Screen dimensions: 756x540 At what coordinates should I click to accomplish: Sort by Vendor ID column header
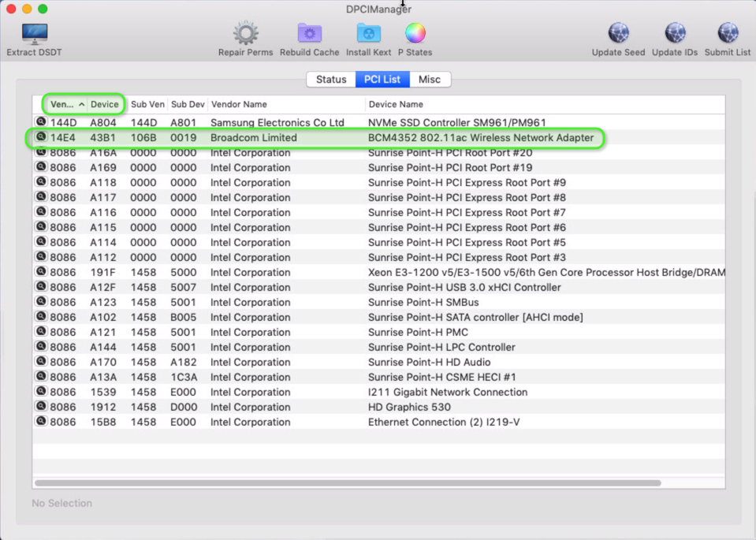pos(61,104)
